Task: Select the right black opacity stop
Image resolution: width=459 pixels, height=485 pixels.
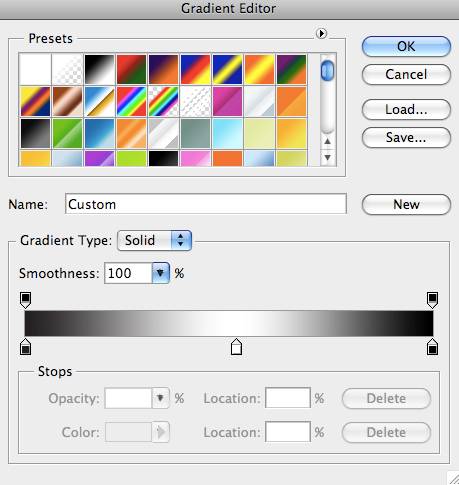Action: (x=432, y=300)
